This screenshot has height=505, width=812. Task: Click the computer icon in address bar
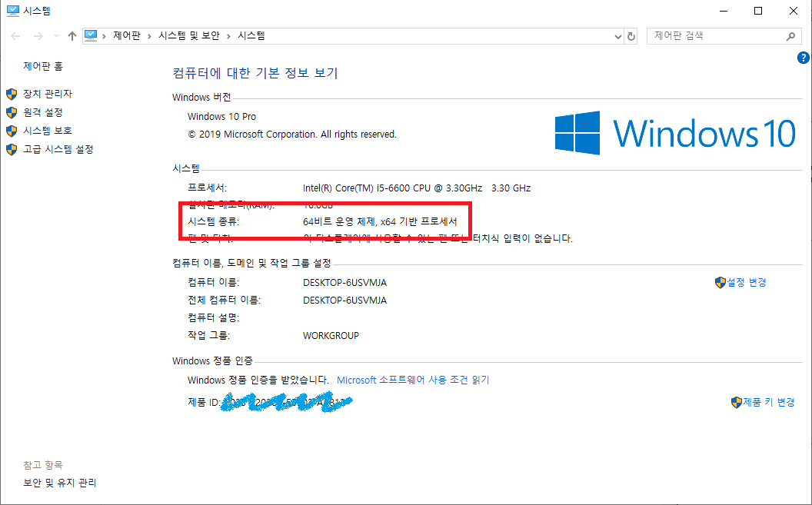click(91, 35)
